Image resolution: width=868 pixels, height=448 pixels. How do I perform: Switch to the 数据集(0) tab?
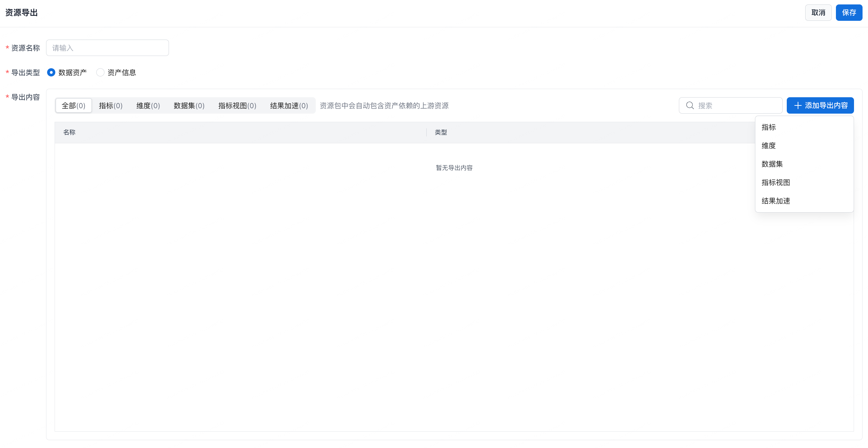tap(189, 106)
